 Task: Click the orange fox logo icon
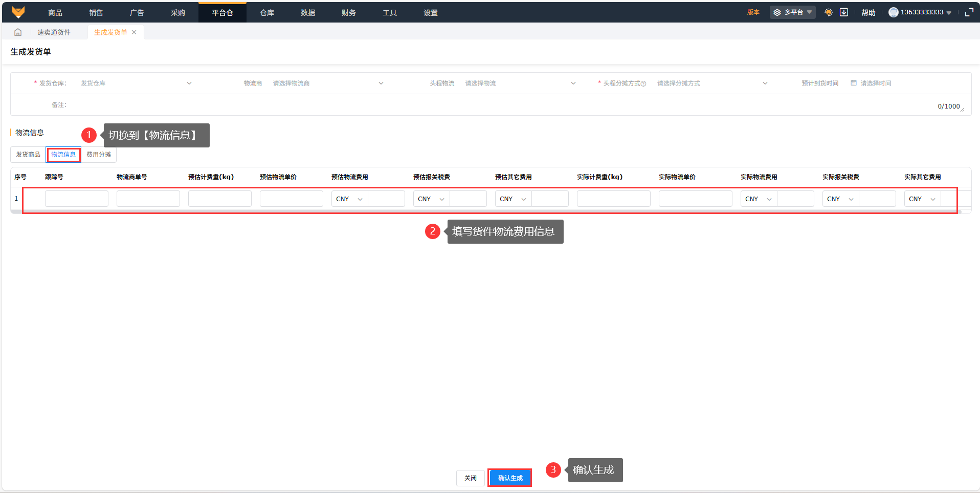click(x=18, y=12)
